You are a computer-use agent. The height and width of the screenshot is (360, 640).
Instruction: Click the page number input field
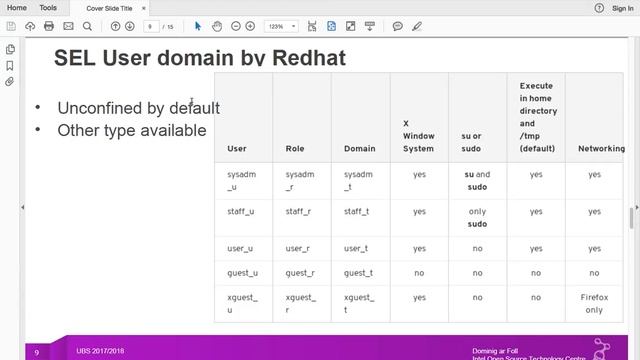pyautogui.click(x=151, y=27)
